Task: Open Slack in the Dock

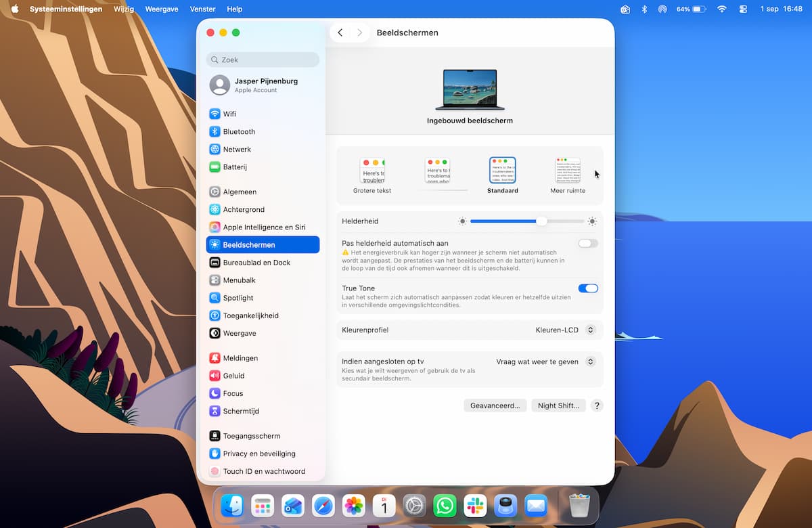Action: click(x=475, y=505)
